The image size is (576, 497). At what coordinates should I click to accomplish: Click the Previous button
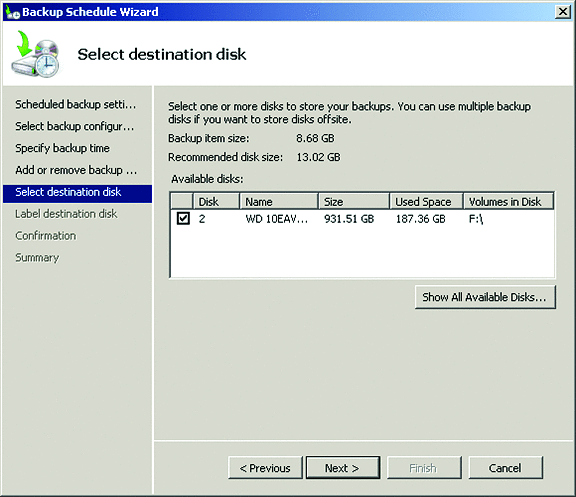click(x=265, y=468)
